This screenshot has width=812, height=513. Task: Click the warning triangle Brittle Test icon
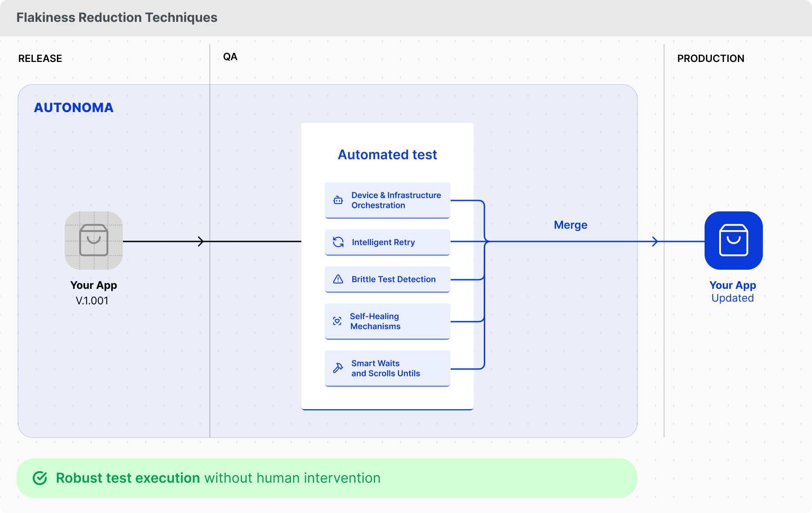(x=338, y=279)
